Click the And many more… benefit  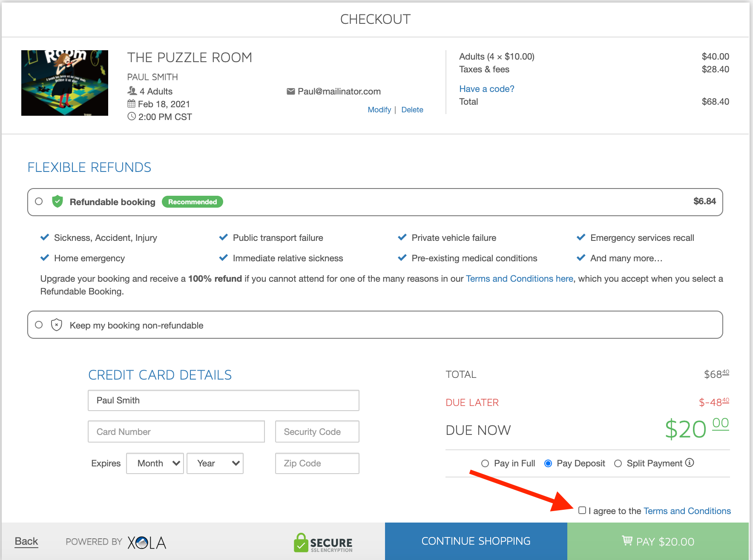point(627,258)
